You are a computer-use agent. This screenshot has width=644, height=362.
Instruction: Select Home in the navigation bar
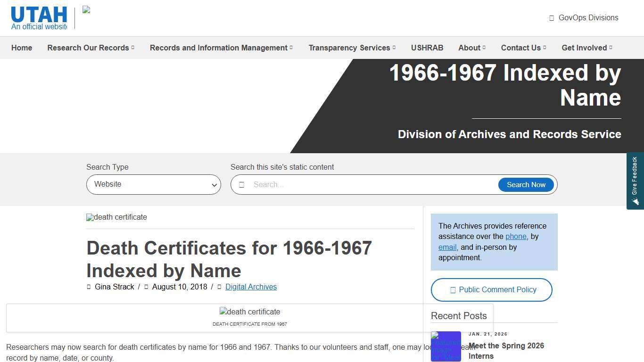(x=21, y=48)
